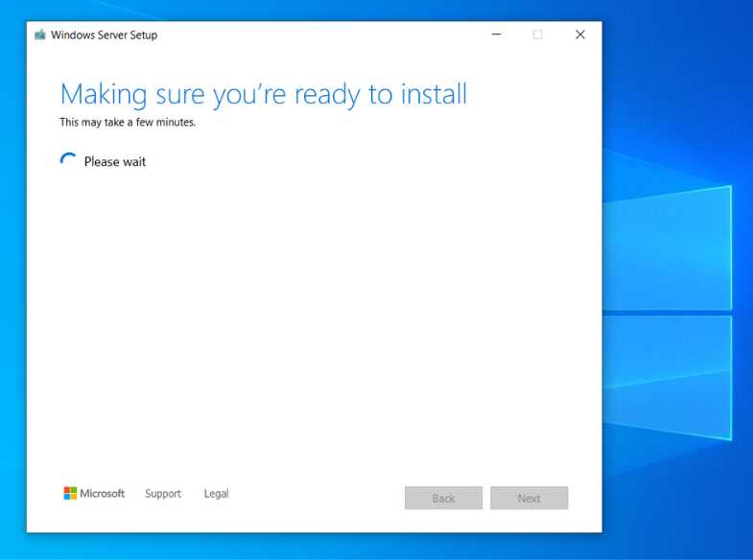Click the "Windows Server Setup" title text
753x560 pixels.
(104, 35)
